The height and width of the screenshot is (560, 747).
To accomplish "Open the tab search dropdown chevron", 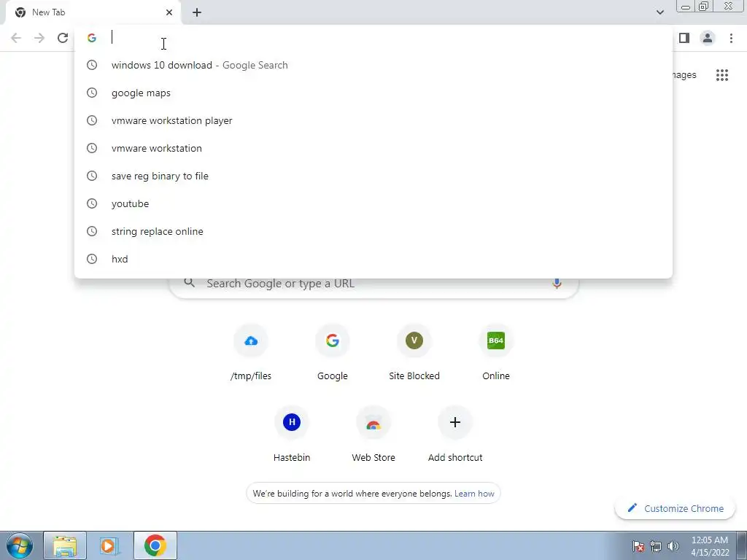I will [659, 12].
